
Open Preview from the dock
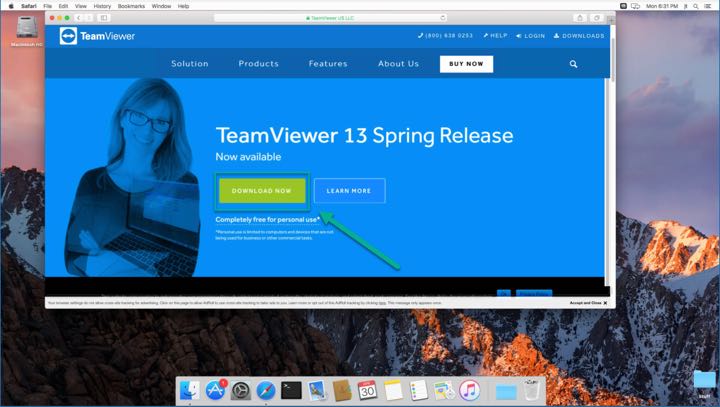coord(317,390)
